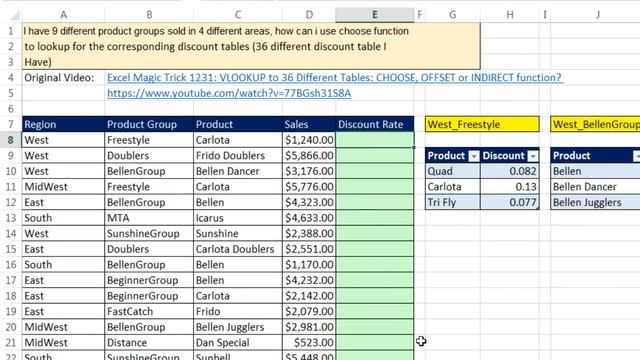Click the 0.082 discount value

tap(510, 171)
